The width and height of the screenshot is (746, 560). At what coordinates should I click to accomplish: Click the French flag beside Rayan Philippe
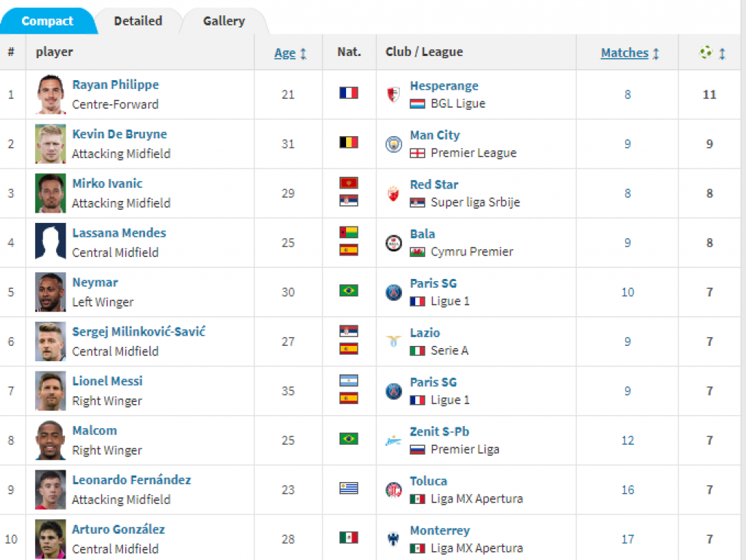point(348,93)
